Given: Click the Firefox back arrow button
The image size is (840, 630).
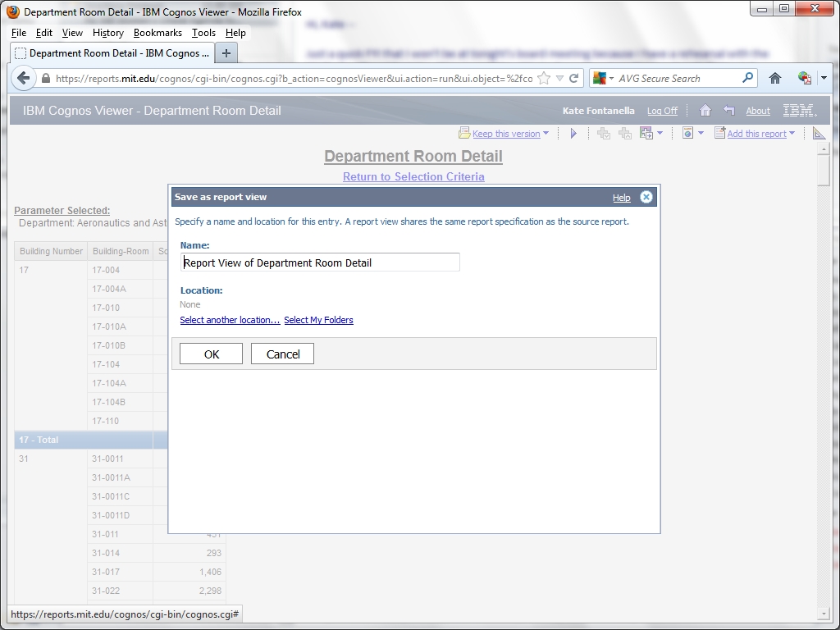Looking at the screenshot, I should click(x=24, y=79).
